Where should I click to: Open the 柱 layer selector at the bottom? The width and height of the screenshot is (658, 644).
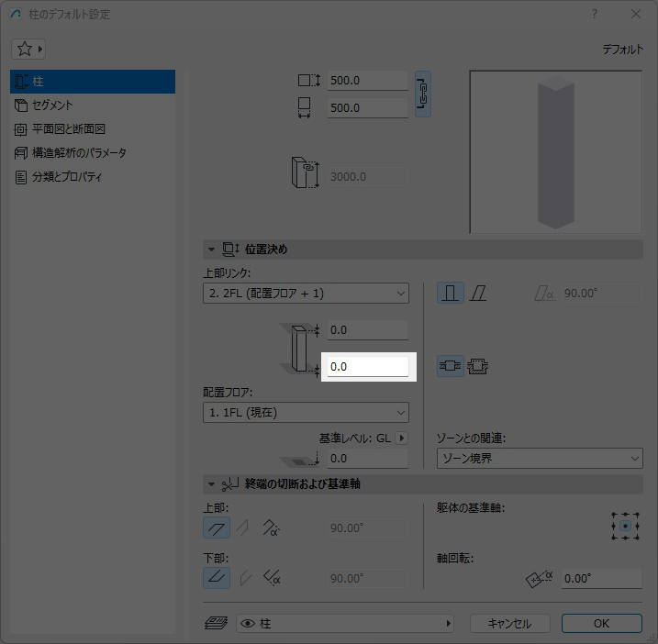(345, 624)
